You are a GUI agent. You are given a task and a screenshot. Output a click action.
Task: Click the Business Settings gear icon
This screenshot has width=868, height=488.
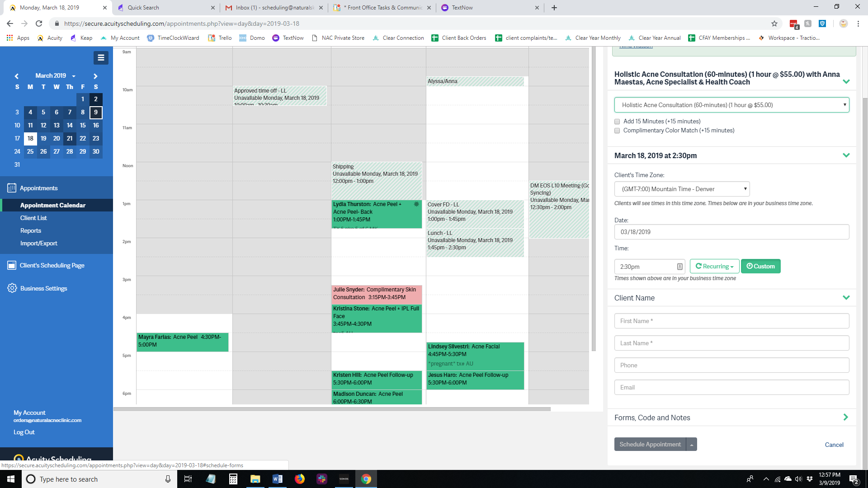click(x=12, y=288)
